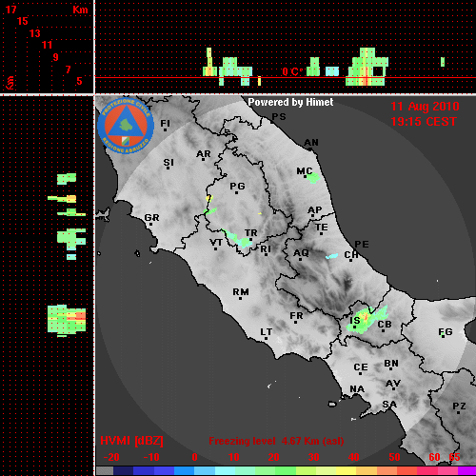This screenshot has height=476, width=476.
Task: Click the cyan radar echo west of Chieti
Action: click(x=332, y=256)
